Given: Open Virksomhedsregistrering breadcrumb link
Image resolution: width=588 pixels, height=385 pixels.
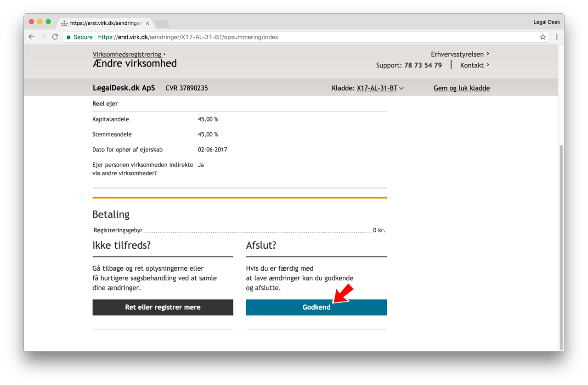Looking at the screenshot, I should 127,54.
